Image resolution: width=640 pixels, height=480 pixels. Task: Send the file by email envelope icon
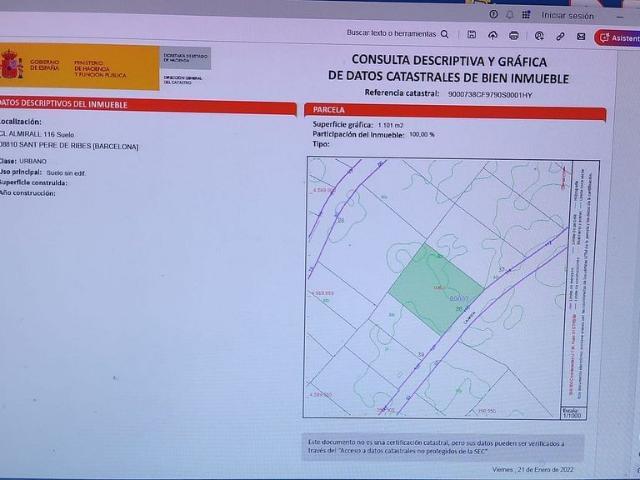click(581, 37)
